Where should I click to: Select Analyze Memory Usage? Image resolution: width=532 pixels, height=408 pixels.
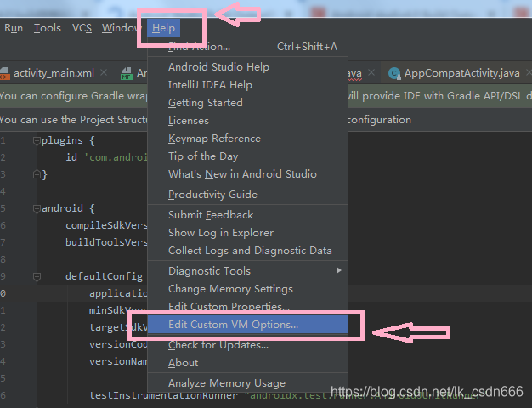pyautogui.click(x=247, y=383)
